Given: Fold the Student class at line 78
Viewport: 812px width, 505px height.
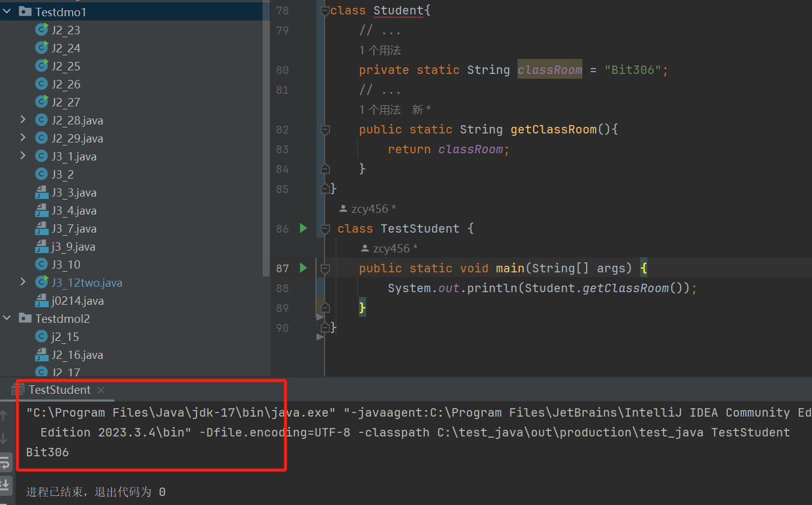Looking at the screenshot, I should click(325, 11).
